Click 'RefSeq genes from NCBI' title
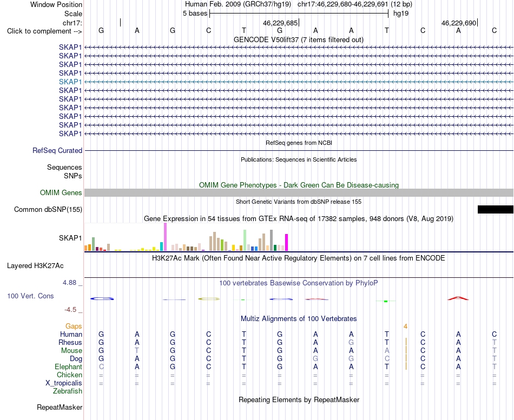The image size is (514, 420). point(299,143)
